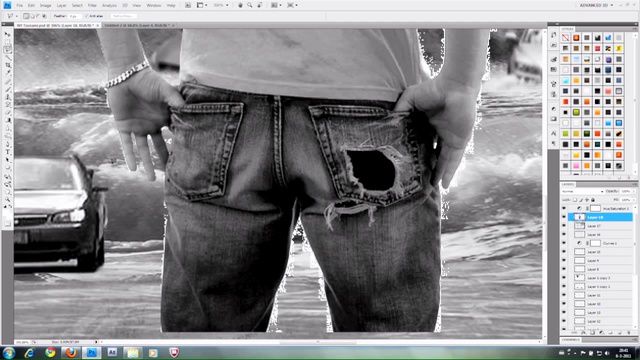Click the Hand tool in application bar

[x=240, y=5]
